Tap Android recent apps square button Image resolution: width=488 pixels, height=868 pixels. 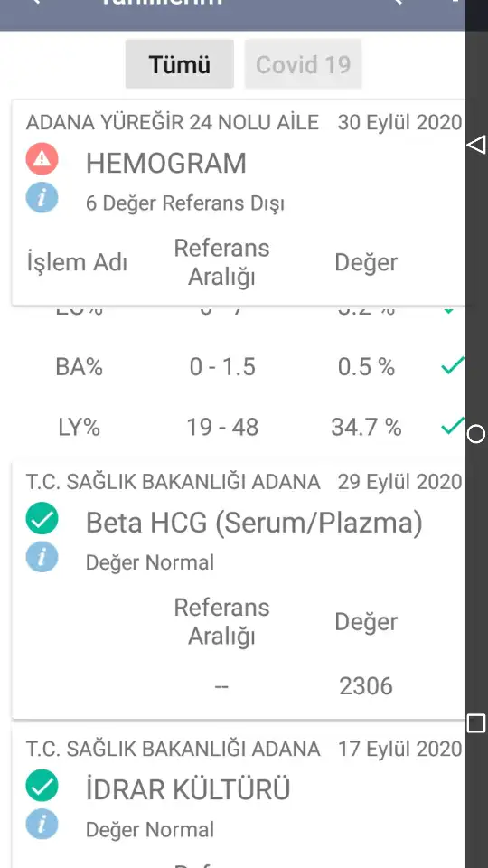pyautogui.click(x=476, y=723)
